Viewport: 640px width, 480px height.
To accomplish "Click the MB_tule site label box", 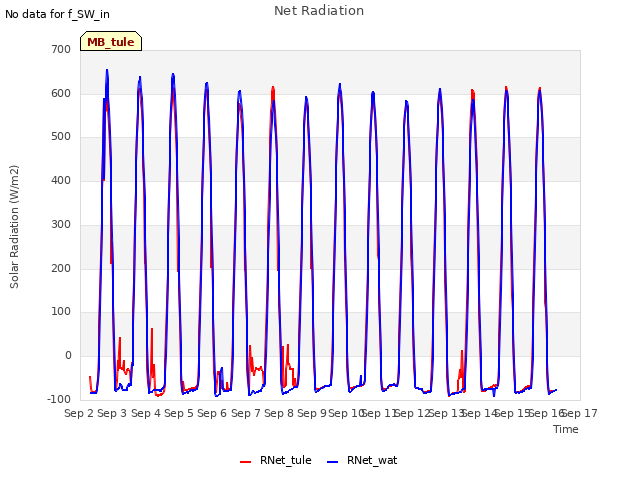I will (x=111, y=41).
